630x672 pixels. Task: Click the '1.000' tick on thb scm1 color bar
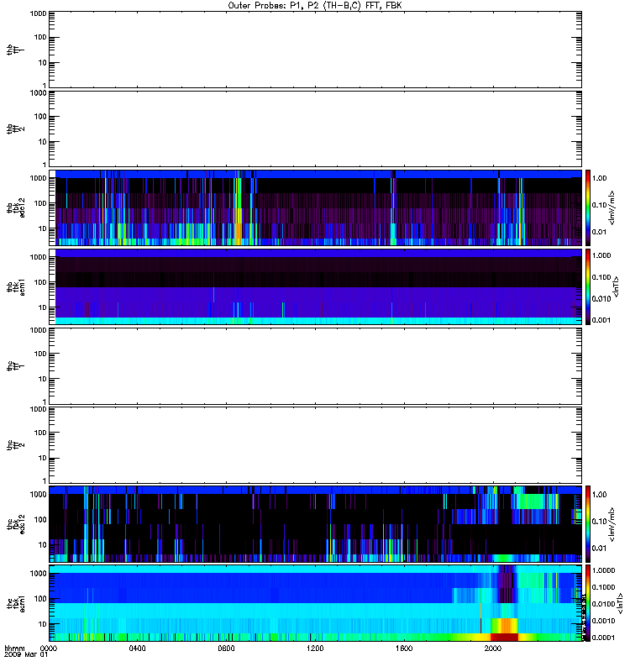point(601,255)
